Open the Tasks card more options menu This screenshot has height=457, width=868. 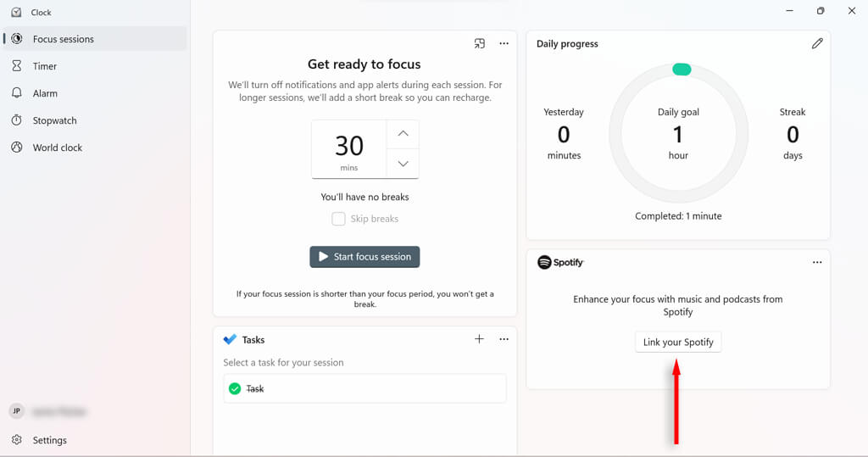(x=504, y=339)
